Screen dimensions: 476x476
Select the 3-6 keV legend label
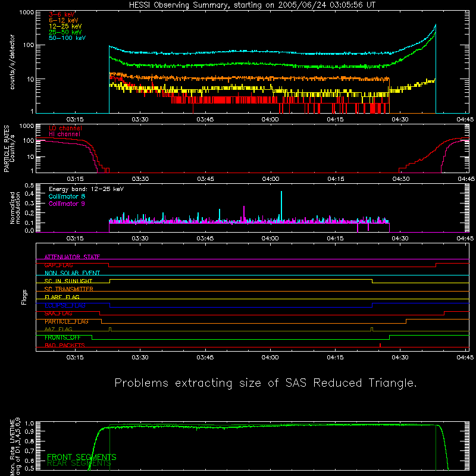[62, 14]
